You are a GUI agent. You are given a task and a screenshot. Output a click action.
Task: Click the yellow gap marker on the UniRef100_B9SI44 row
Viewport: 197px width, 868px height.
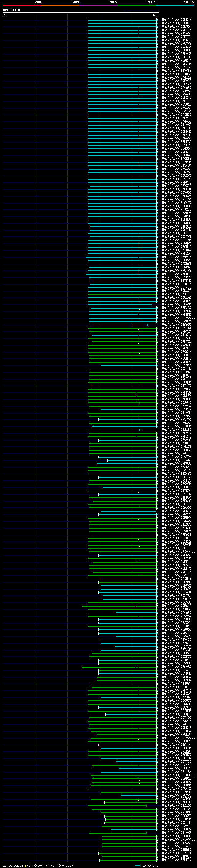click(x=138, y=329)
